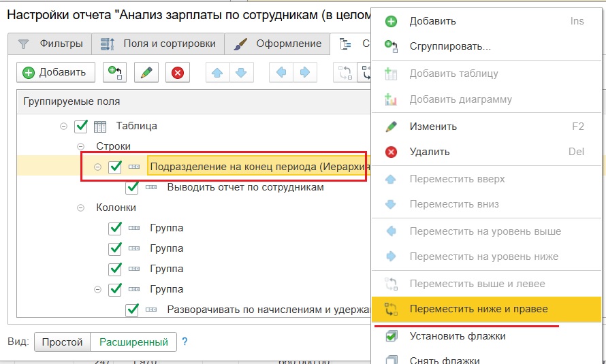This screenshot has height=364, width=606.
Task: Open the Оформление tab
Action: pyautogui.click(x=277, y=44)
